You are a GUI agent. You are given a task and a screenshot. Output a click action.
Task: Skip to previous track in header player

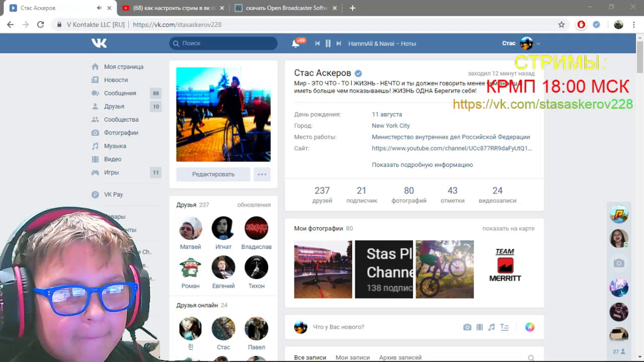tap(317, 44)
